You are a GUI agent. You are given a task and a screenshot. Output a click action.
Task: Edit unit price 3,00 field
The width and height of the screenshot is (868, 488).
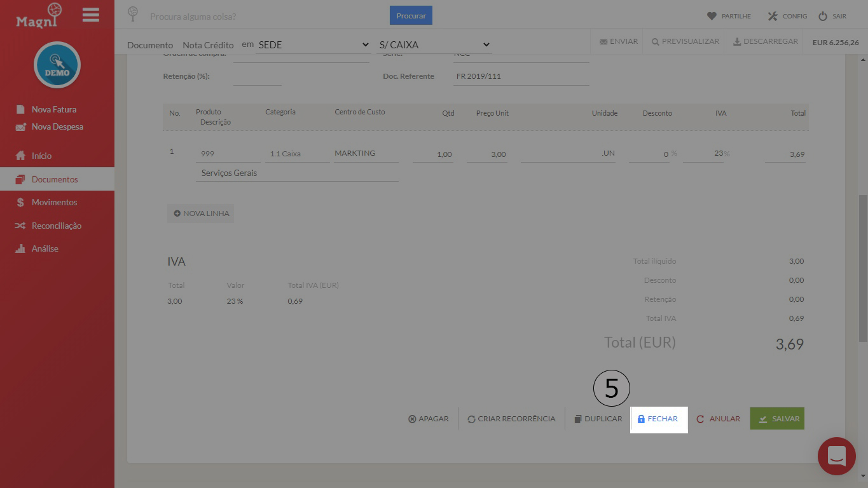486,154
